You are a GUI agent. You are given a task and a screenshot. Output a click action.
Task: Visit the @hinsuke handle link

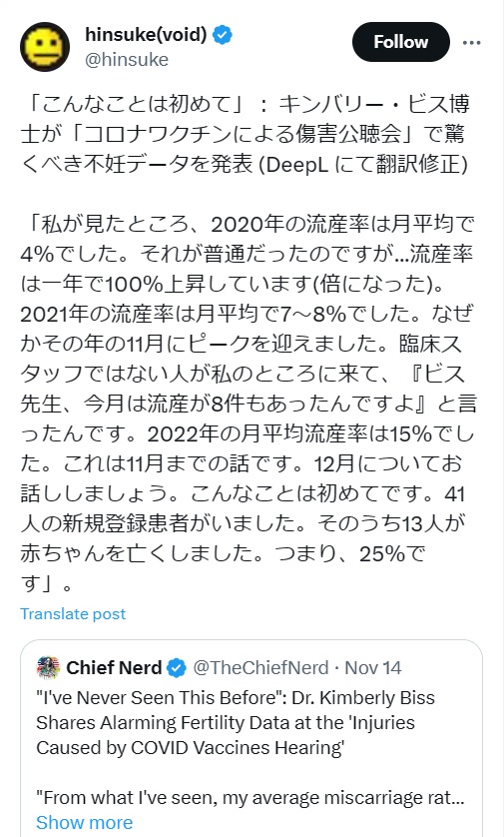(x=127, y=59)
